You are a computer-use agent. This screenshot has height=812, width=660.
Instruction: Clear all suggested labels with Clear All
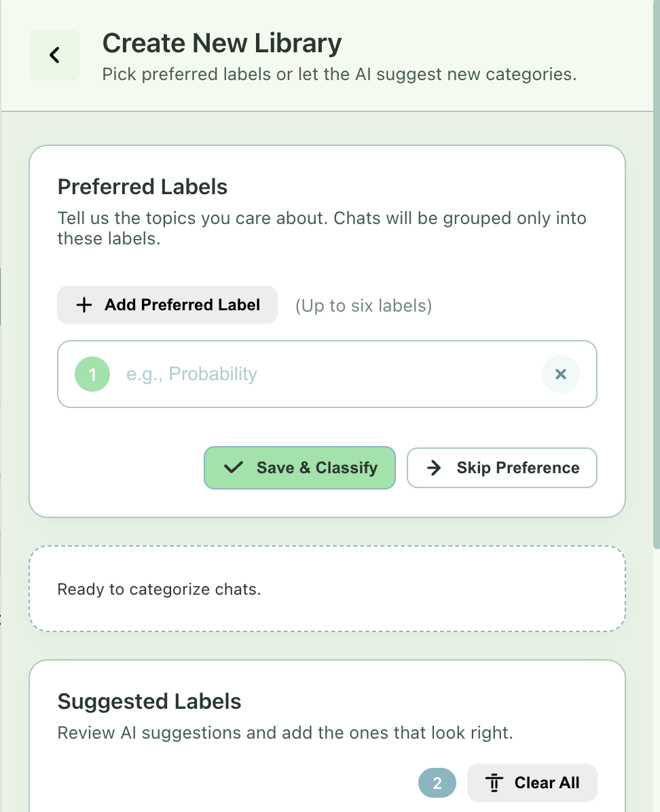(532, 783)
